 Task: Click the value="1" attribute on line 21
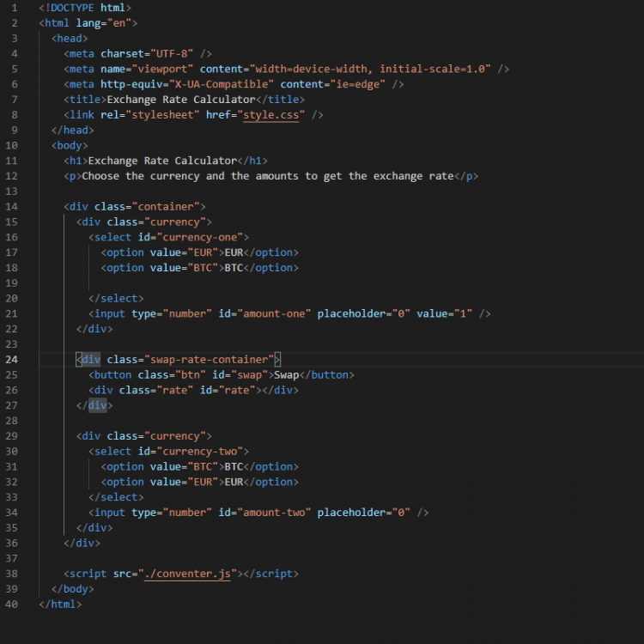445,313
